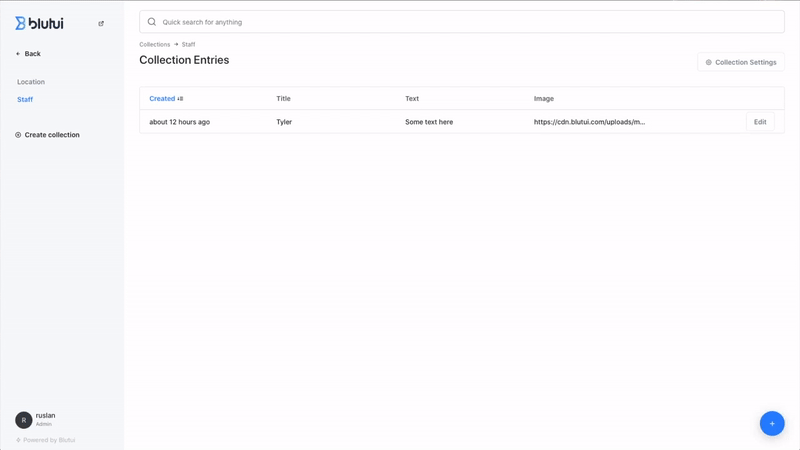
Task: Focus the Quick search input field
Action: click(460, 22)
